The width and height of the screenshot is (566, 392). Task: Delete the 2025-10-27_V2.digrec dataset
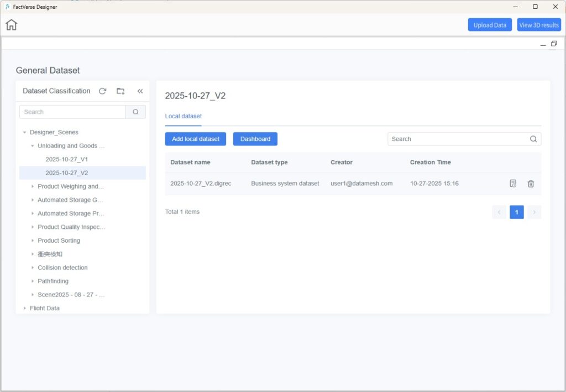531,184
